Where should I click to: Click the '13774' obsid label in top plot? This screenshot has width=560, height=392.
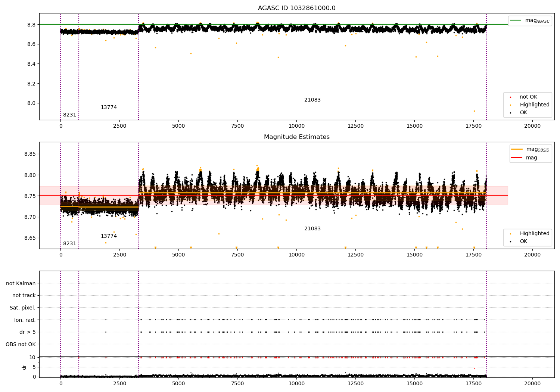[109, 108]
